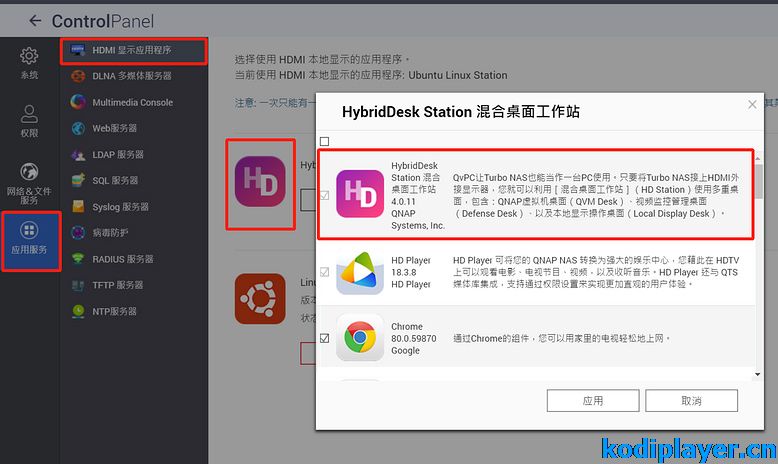Open the System gear icon in sidebar
Viewport: 778px width, 464px height.
(x=29, y=56)
